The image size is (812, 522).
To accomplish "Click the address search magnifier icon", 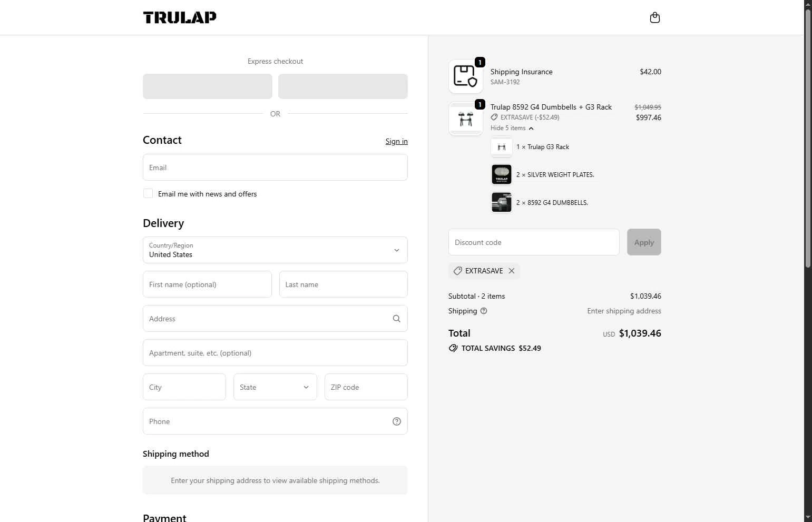I will pos(397,319).
